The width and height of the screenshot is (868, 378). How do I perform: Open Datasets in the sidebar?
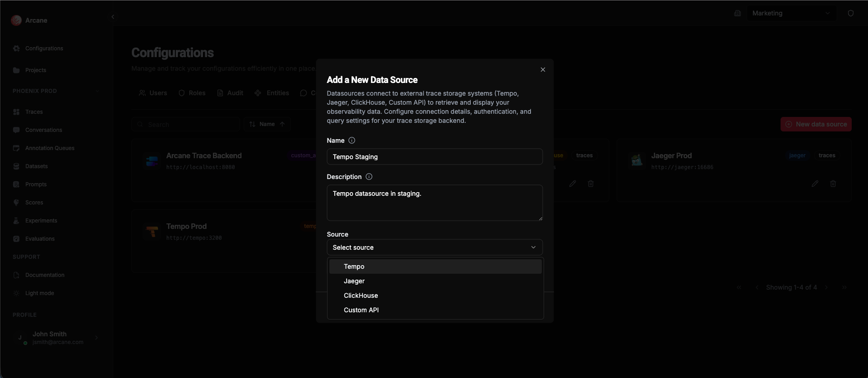tap(36, 166)
